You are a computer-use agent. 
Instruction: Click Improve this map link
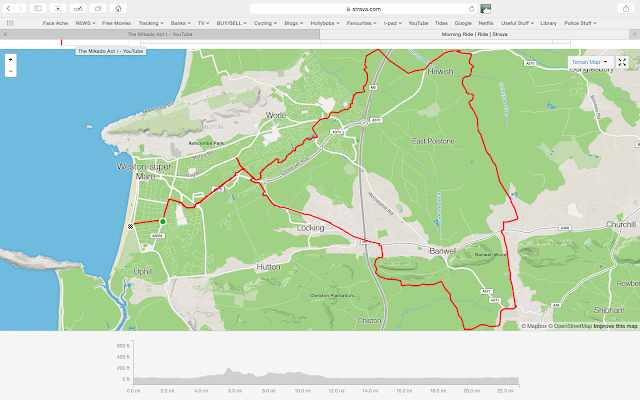click(x=615, y=326)
